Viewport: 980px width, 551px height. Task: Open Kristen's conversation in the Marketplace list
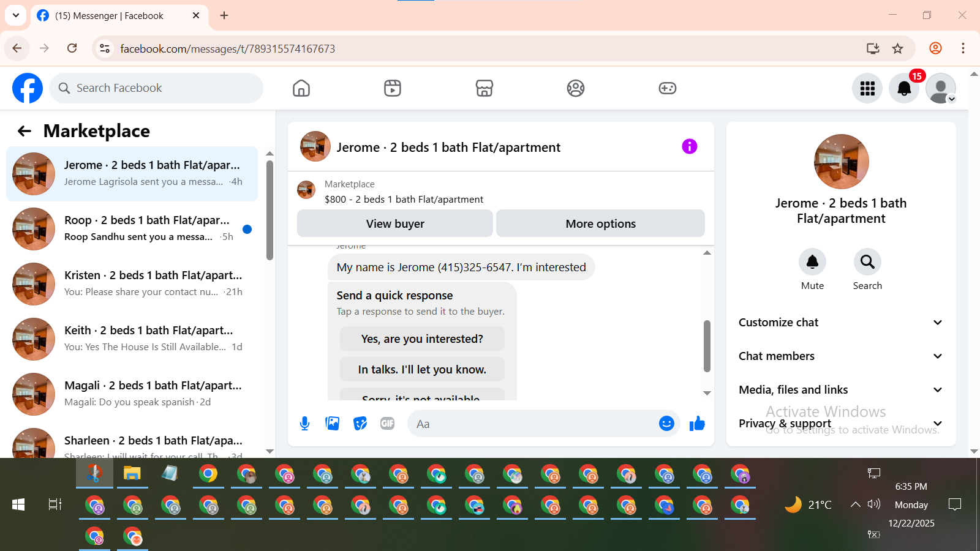click(132, 284)
